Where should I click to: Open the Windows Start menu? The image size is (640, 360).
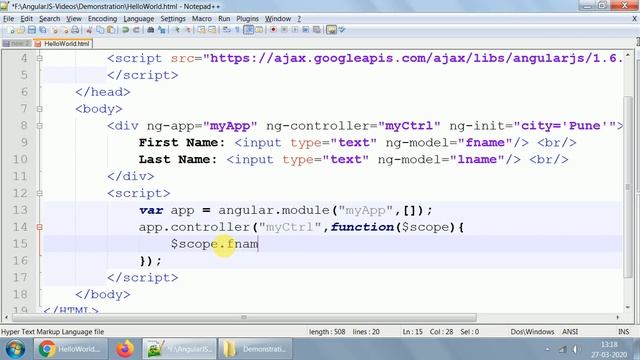click(x=15, y=349)
